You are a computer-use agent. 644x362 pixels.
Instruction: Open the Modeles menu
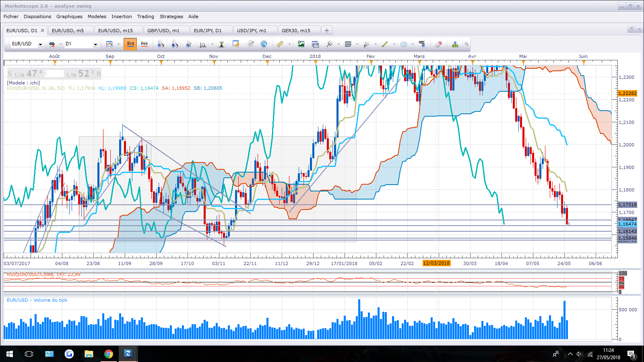(x=97, y=16)
